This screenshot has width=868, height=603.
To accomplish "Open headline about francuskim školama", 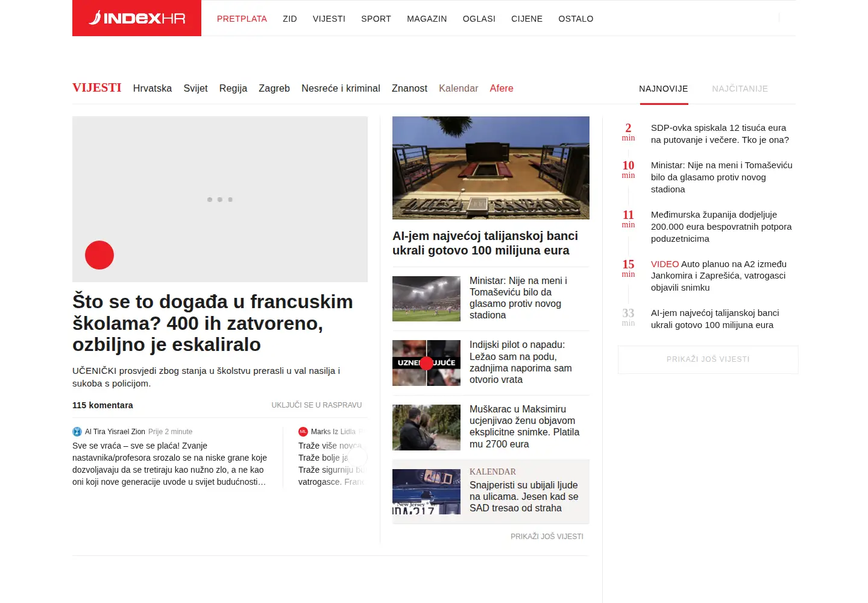I will click(213, 323).
